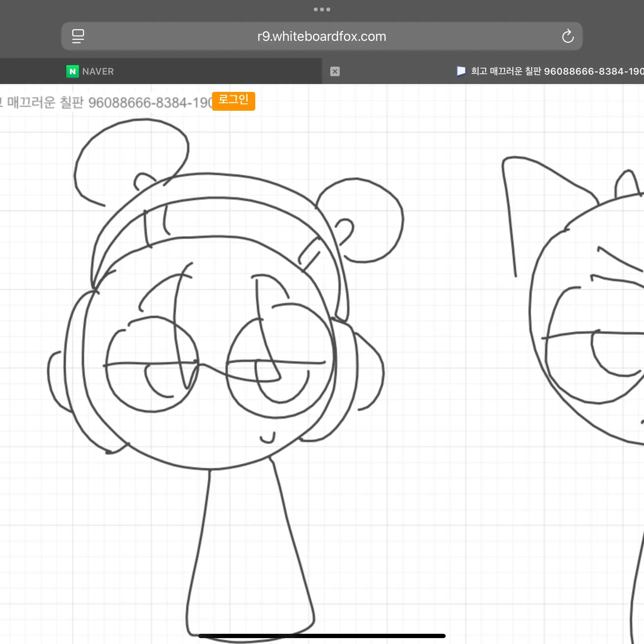The height and width of the screenshot is (644, 644).
Task: Open the three-dot multitasking menu at top
Action: (x=322, y=9)
